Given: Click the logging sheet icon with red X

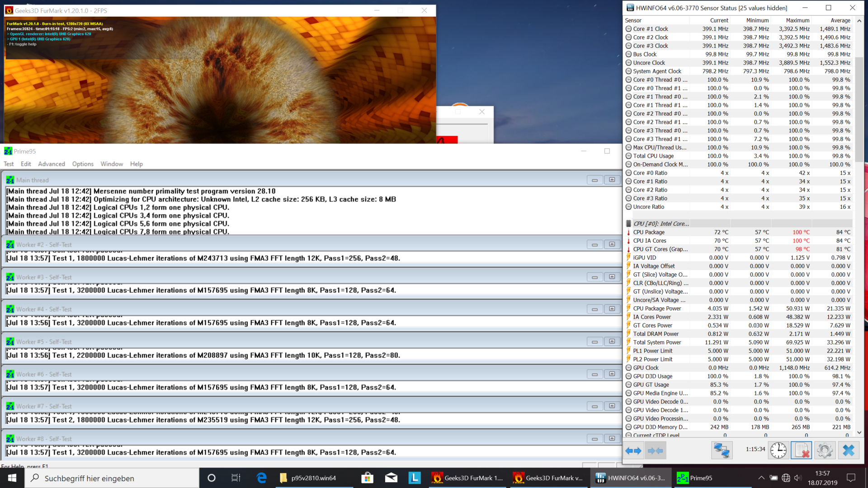Looking at the screenshot, I should click(x=801, y=450).
